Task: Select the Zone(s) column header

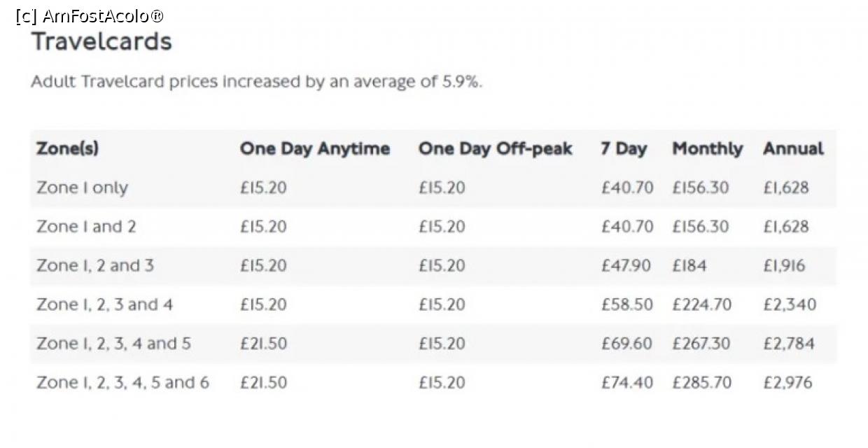Action: click(x=67, y=148)
